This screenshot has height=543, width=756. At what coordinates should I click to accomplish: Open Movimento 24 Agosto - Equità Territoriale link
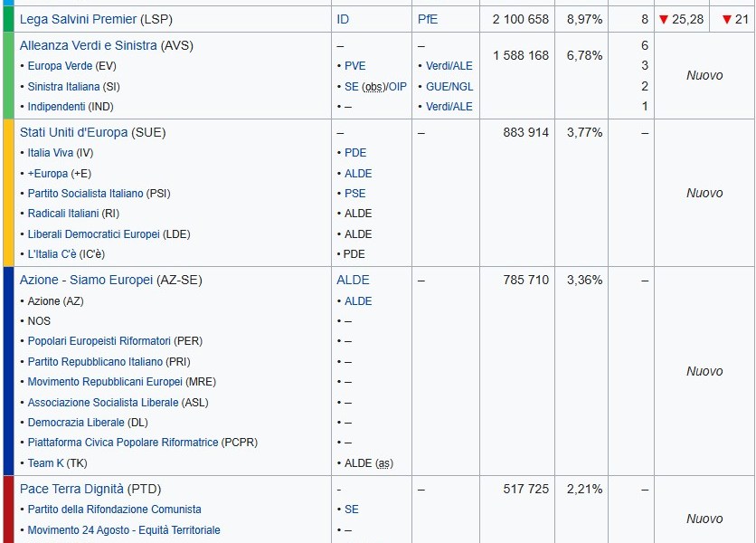click(124, 530)
